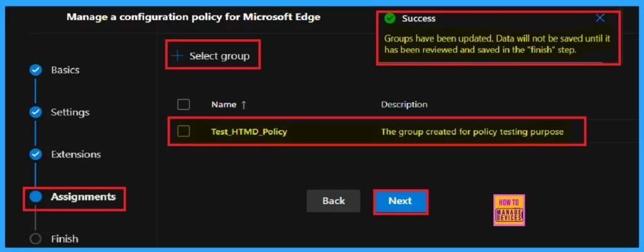Click the Name column header

223,105
